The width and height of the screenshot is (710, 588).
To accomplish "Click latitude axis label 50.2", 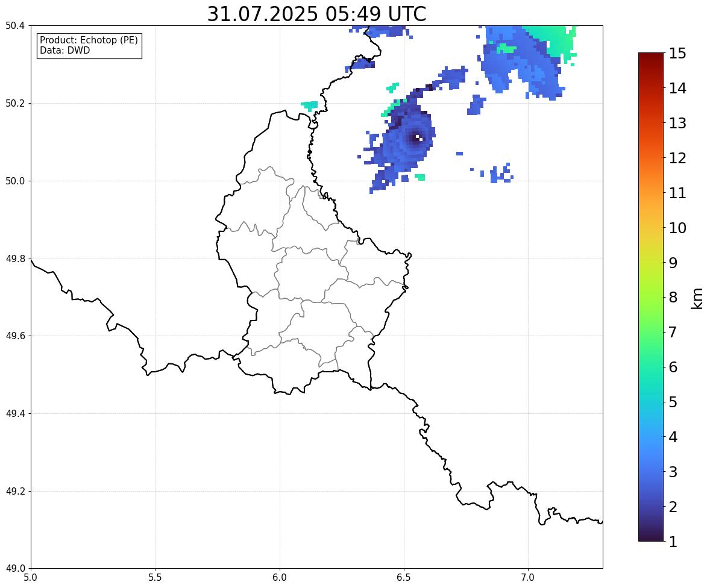I will (16, 103).
